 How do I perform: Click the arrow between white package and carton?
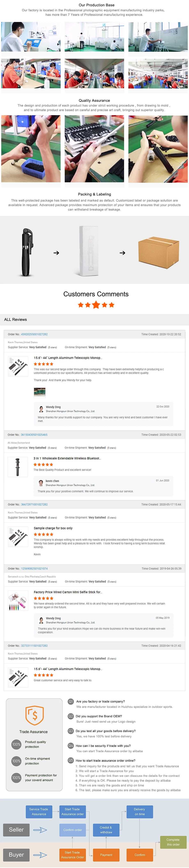point(123,253)
